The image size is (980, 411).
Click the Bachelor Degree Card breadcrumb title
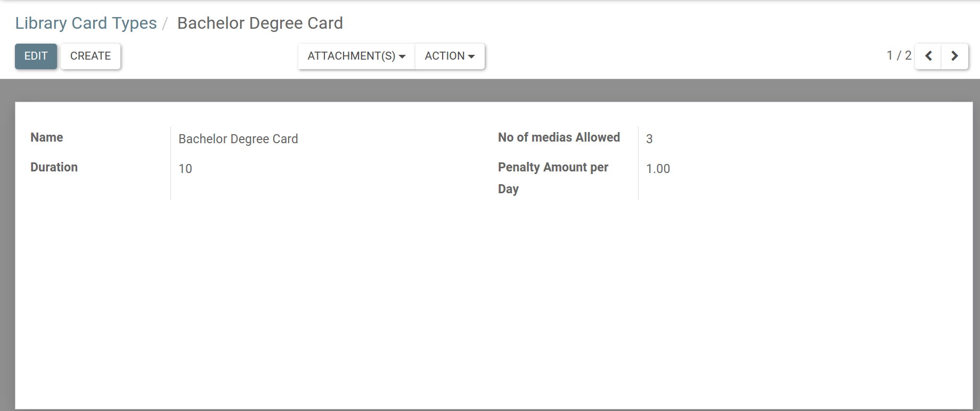click(x=260, y=23)
